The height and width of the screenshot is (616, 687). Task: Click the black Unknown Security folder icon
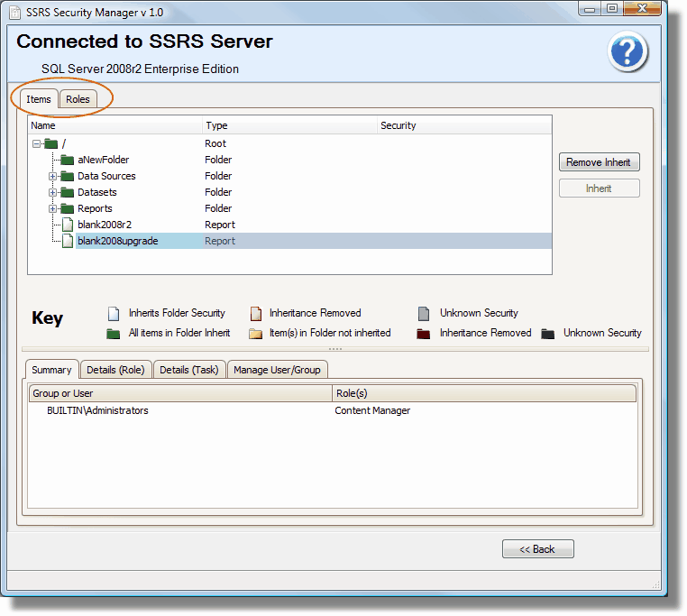(x=547, y=334)
